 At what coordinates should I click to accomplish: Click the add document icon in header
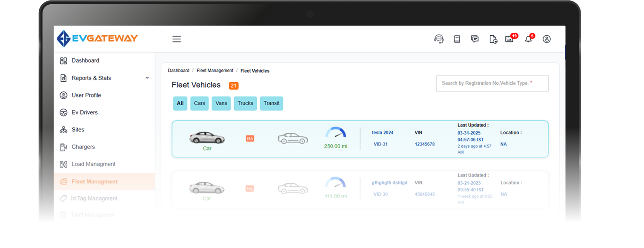pos(493,39)
